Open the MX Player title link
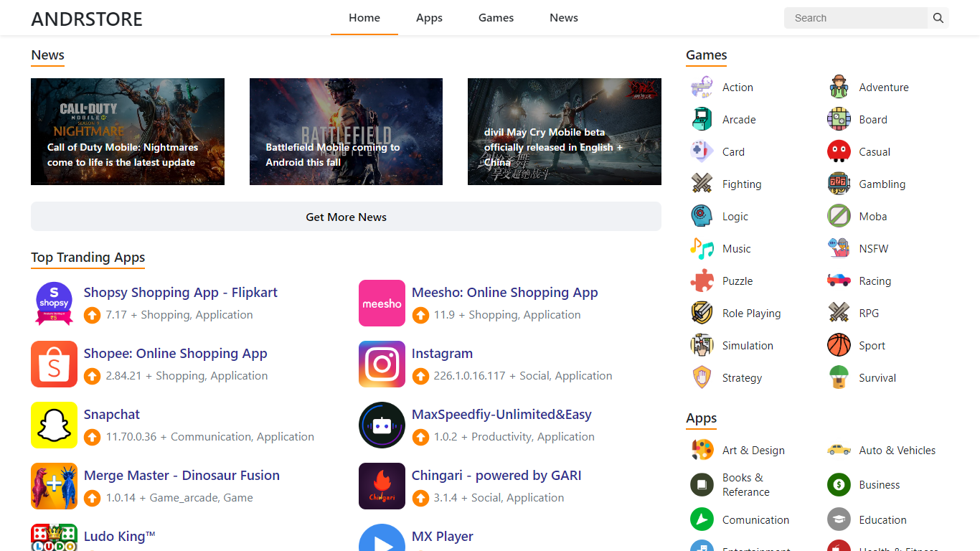The height and width of the screenshot is (551, 980). click(x=443, y=536)
